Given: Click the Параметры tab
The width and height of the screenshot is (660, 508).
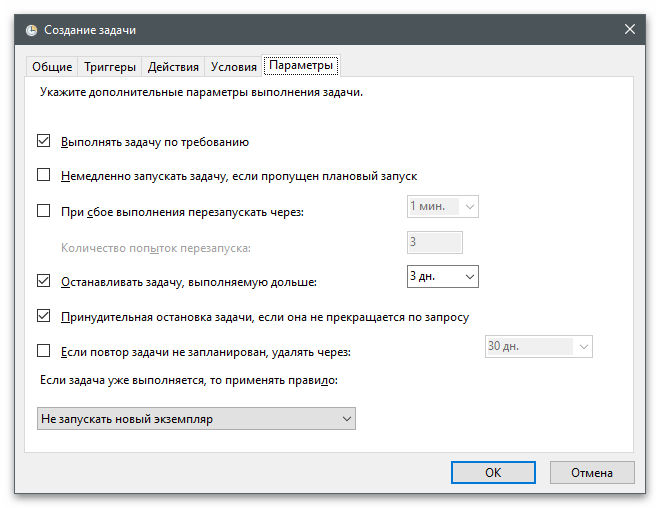Looking at the screenshot, I should point(301,65).
